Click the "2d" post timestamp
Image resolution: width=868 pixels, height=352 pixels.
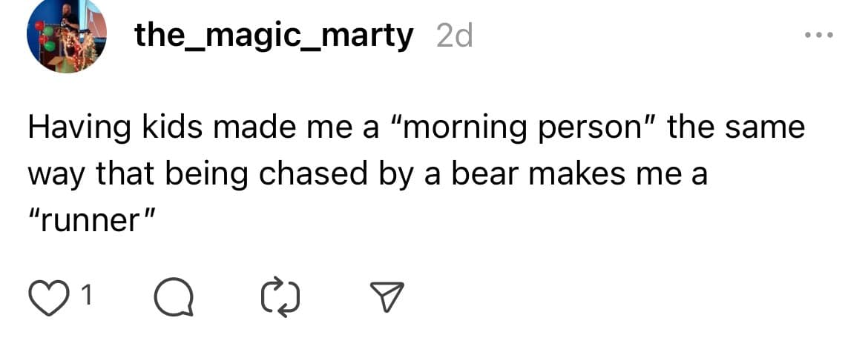click(x=454, y=36)
